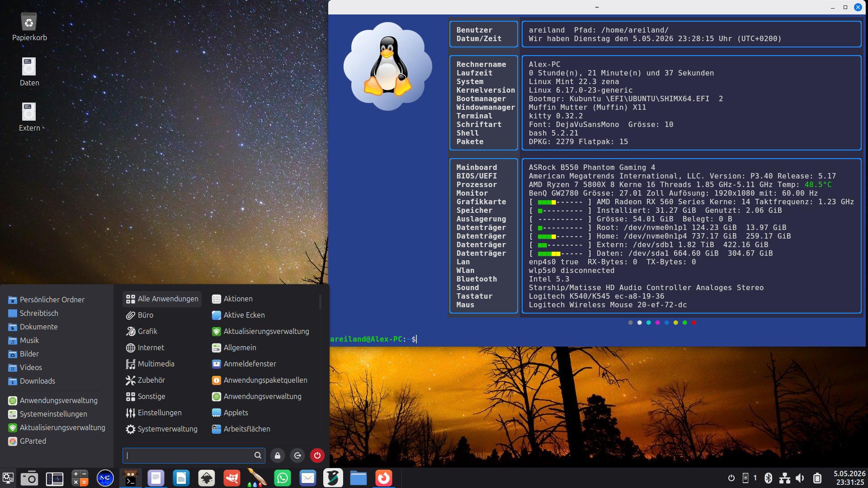Open the battery-shaped tray icon

817,478
